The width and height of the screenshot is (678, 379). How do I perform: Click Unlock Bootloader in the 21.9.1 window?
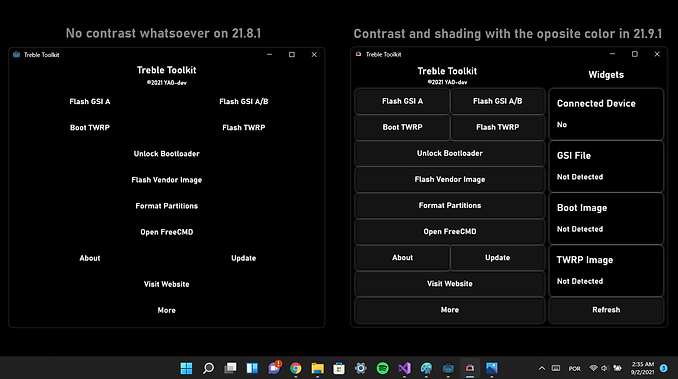click(450, 153)
